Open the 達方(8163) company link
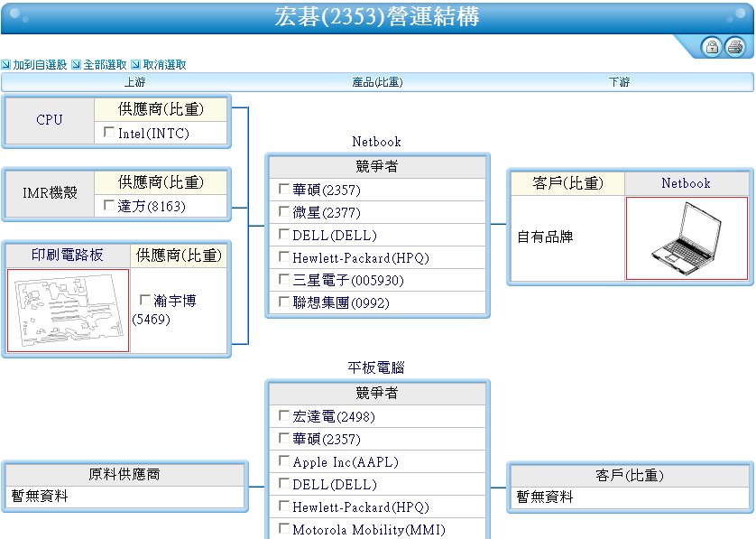Viewport: 756px width, 539px height. pos(152,207)
